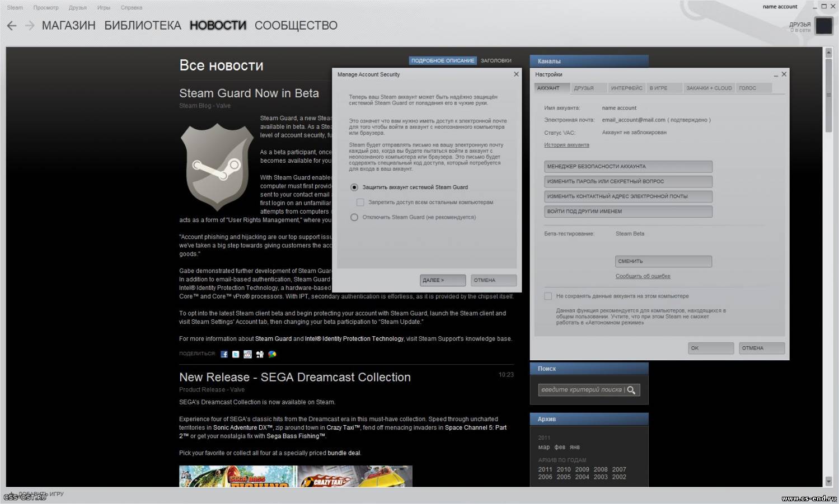
Task: Go to БИБЛИОТЕКА section
Action: [x=143, y=25]
